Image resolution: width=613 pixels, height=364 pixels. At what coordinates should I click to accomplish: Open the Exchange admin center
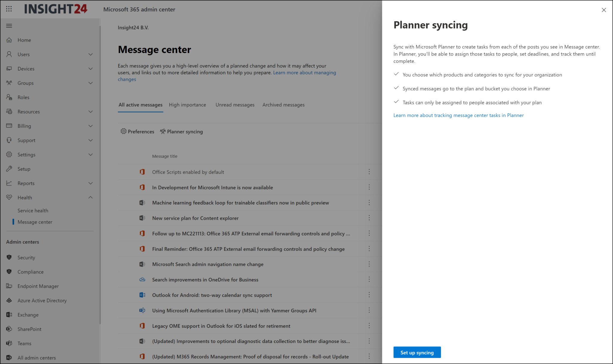point(28,315)
